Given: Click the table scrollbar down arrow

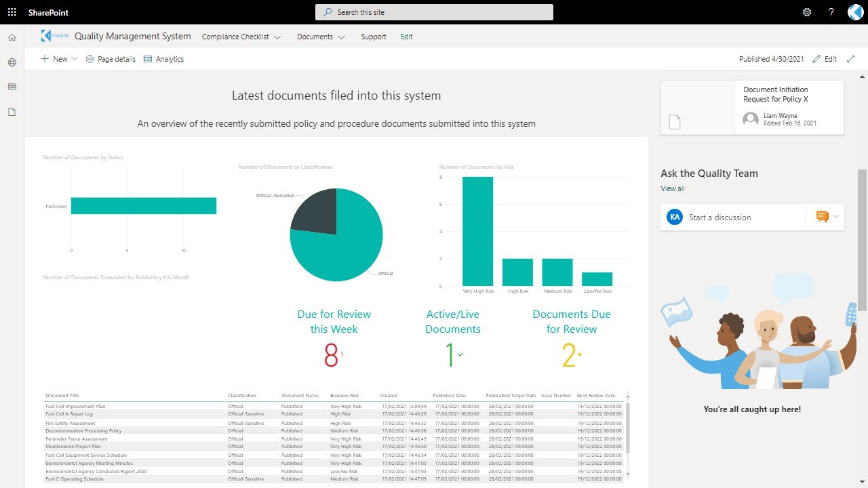Looking at the screenshot, I should pos(627,473).
